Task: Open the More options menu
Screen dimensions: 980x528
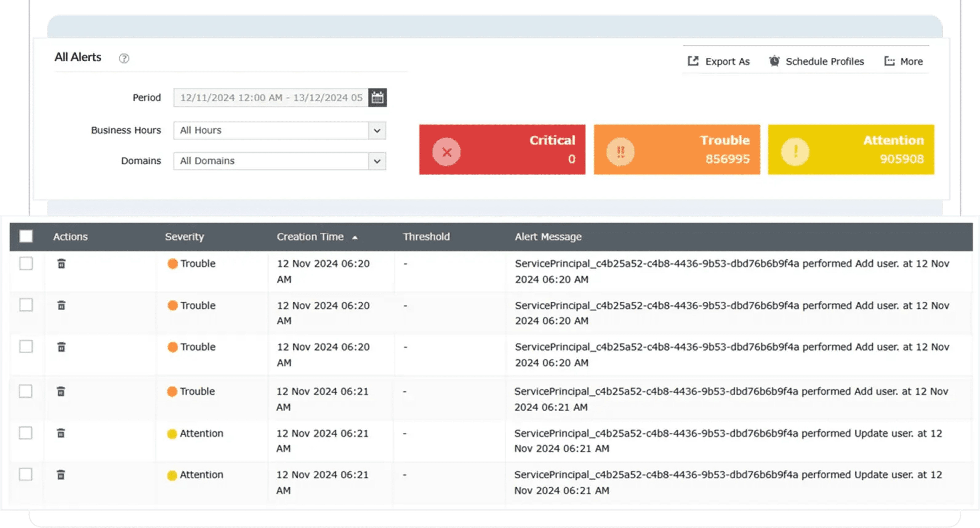Action: tap(904, 61)
